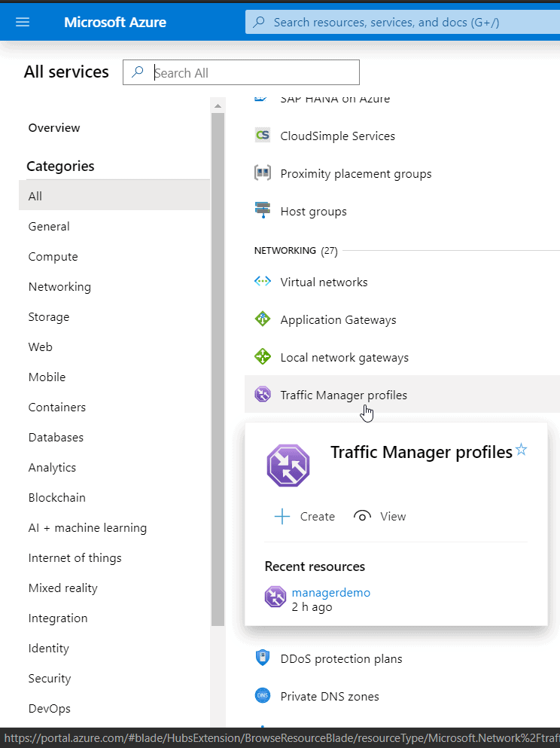This screenshot has width=560, height=748.
Task: Click the Proximity placement groups icon
Action: [x=262, y=174]
